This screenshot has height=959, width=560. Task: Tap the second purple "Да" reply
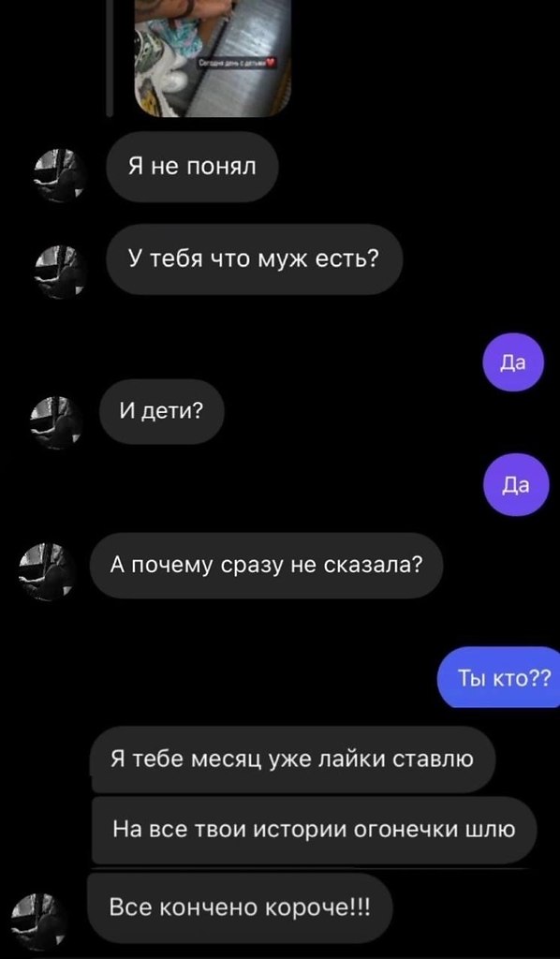515,484
